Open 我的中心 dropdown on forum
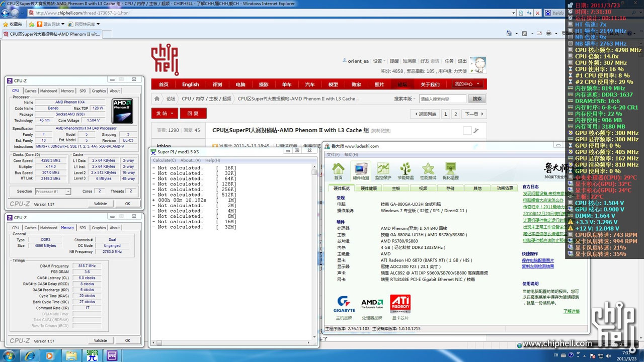Image resolution: width=644 pixels, height=362 pixels. point(468,84)
